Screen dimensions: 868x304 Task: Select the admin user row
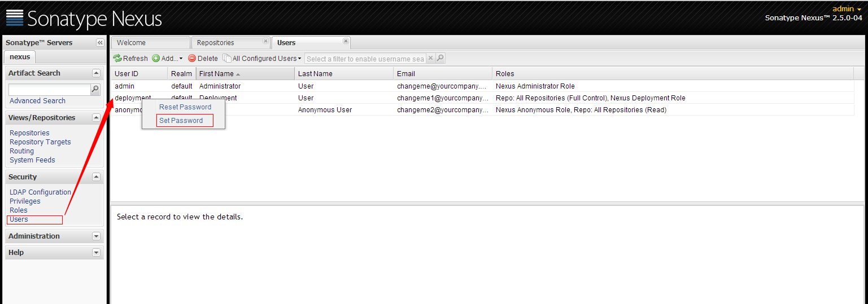click(x=482, y=86)
